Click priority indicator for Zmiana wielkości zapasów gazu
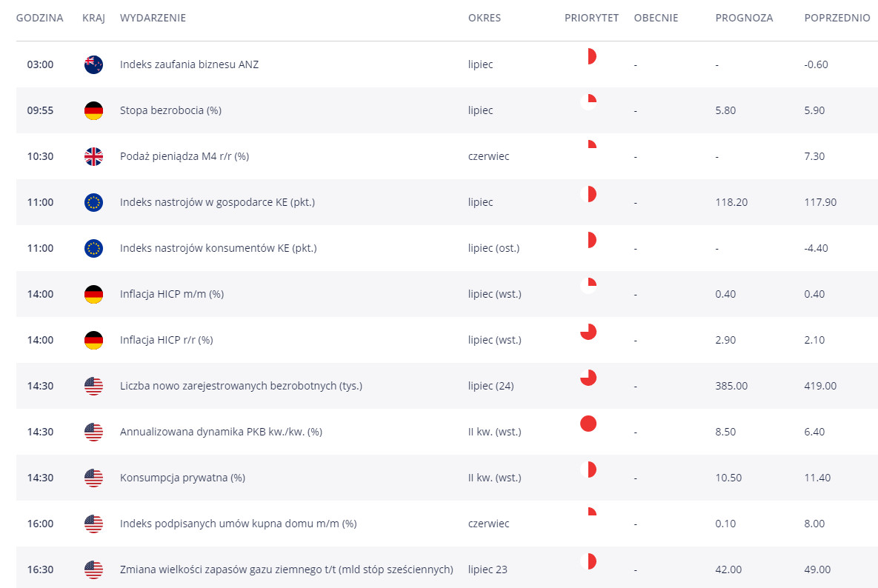This screenshot has height=588, width=878. click(588, 561)
